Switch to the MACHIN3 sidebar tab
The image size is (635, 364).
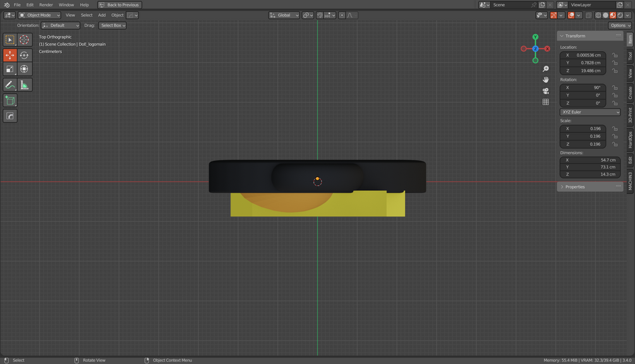pos(630,181)
